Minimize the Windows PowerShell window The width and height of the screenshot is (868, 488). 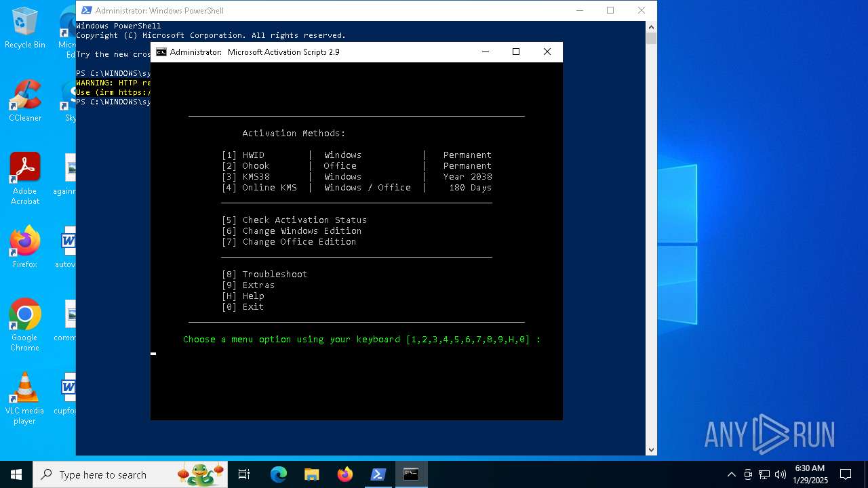click(x=579, y=10)
